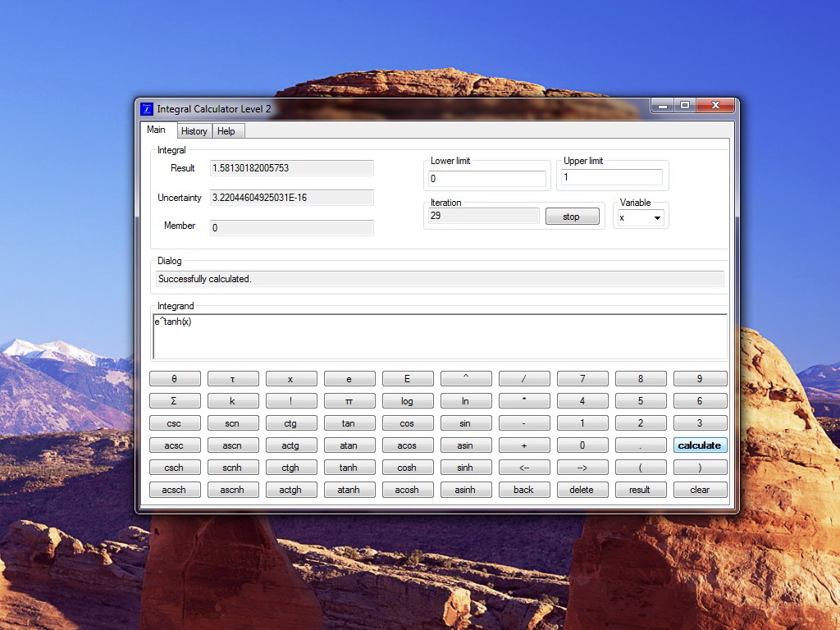This screenshot has width=840, height=630.
Task: Insert tanh using its function button
Action: (x=349, y=467)
